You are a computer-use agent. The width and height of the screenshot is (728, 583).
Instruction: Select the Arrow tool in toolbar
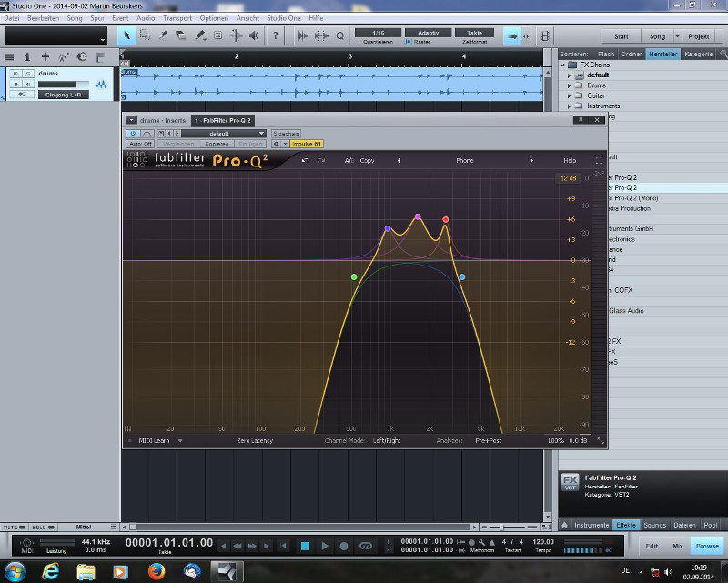tap(126, 35)
